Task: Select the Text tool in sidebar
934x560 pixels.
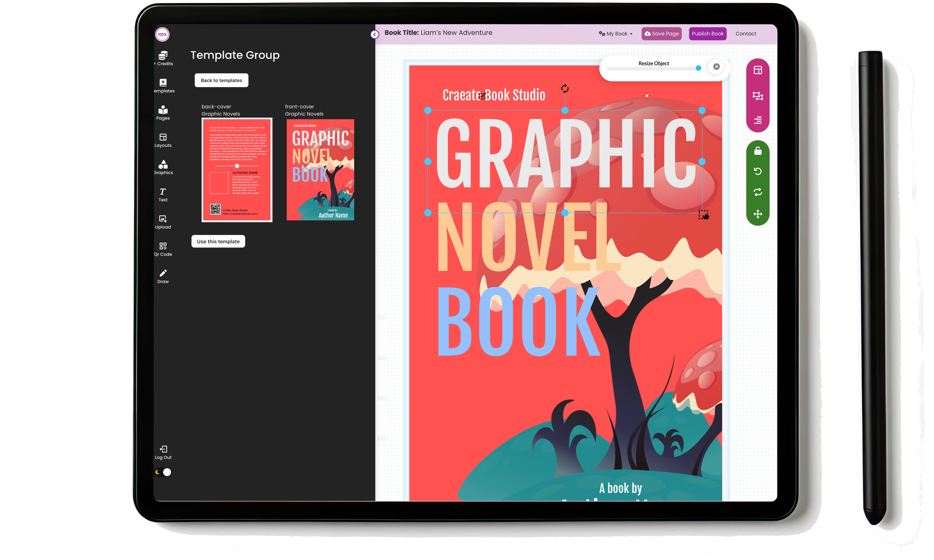Action: point(163,195)
